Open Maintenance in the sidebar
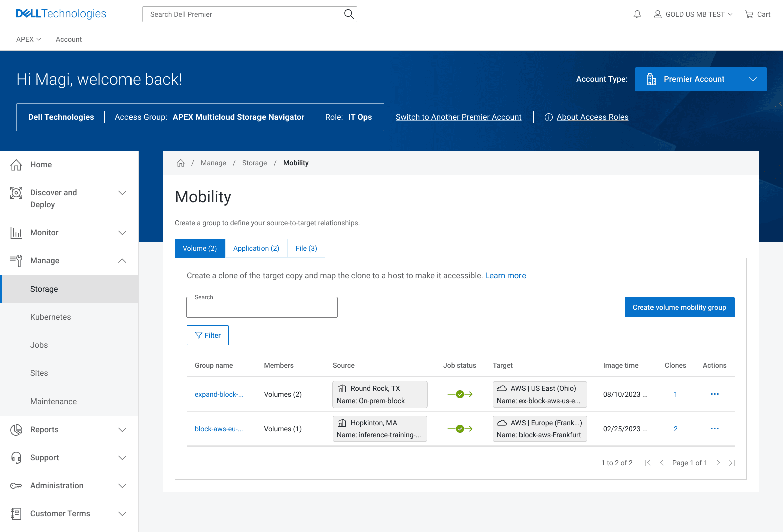Viewport: 783px width, 532px height. tap(69, 402)
